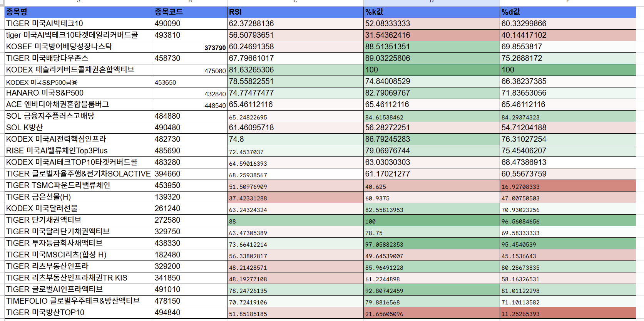Select RSI value 61.46095718
This screenshot has width=644, height=321.
click(295, 128)
